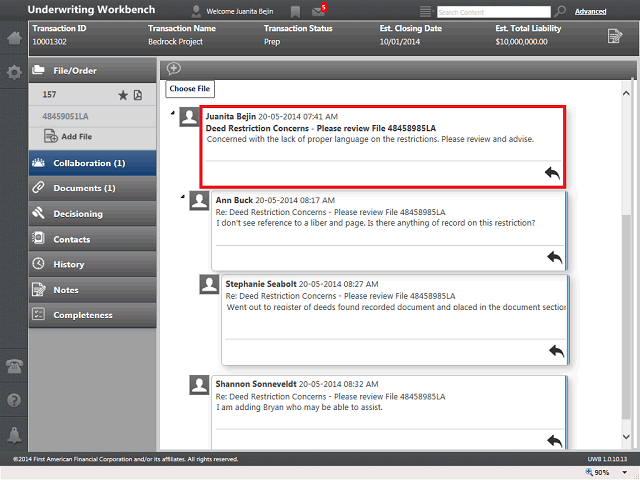Click the notification bell icon

tap(14, 435)
